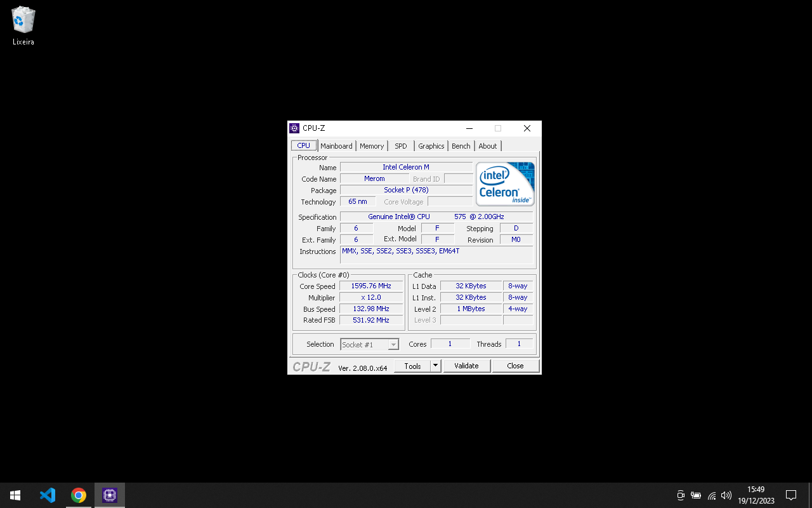The height and width of the screenshot is (508, 812).
Task: Click the Cores value field
Action: [450, 344]
